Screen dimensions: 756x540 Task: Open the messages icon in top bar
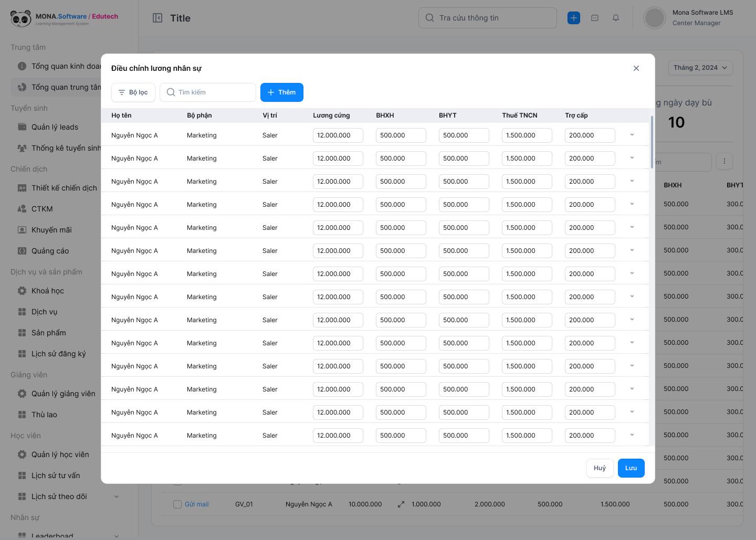click(595, 18)
